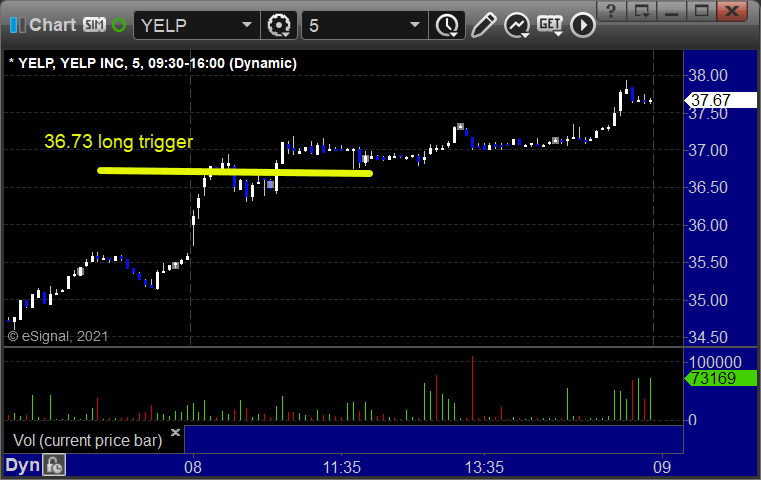The height and width of the screenshot is (480, 761).
Task: Select the 36.73 long trigger label
Action: click(118, 142)
